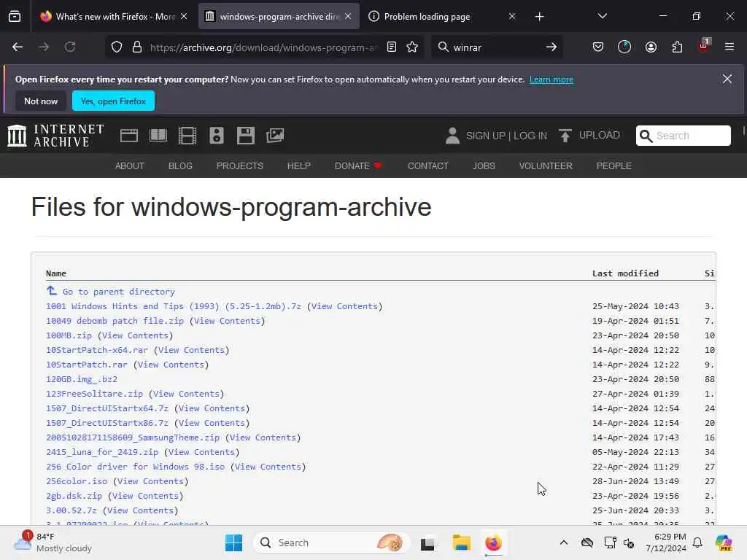Open Windows Start menu

[x=233, y=542]
